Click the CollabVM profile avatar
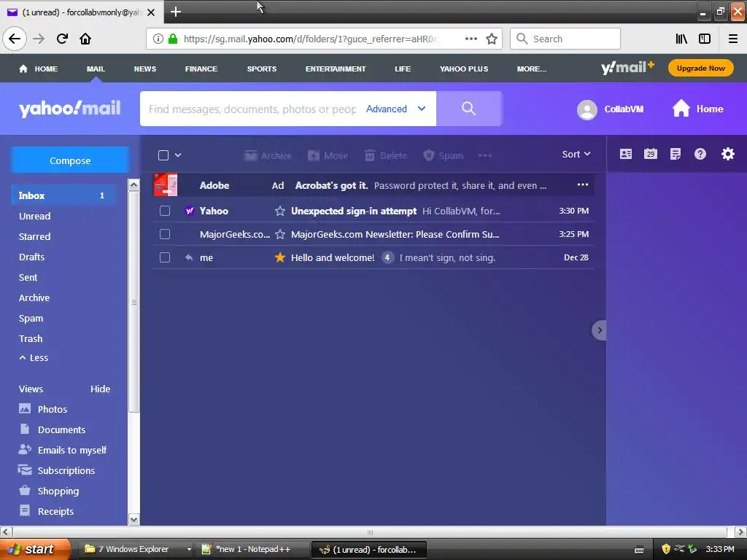747x560 pixels. pos(587,109)
